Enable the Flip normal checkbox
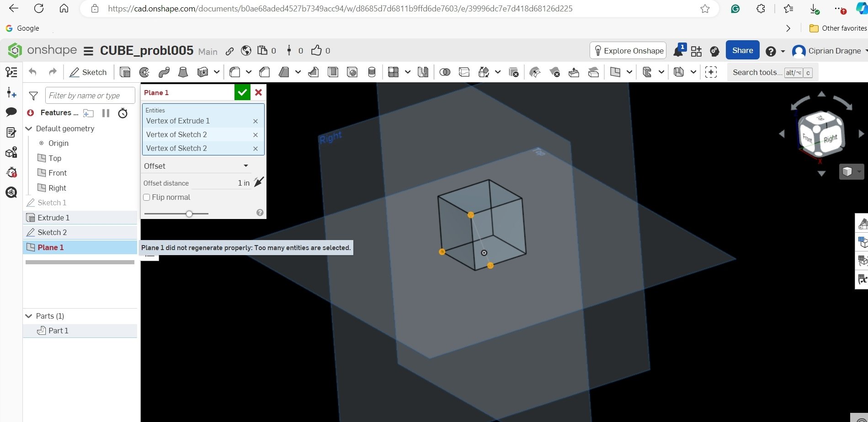 coord(147,198)
